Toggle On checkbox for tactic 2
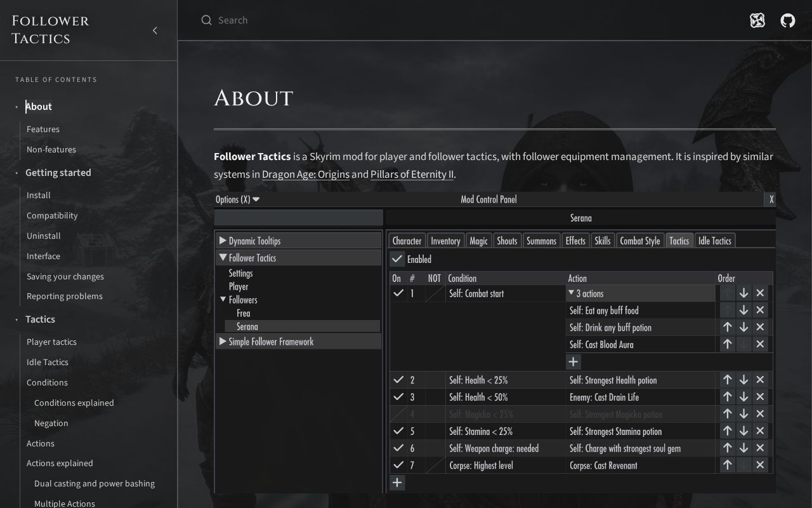This screenshot has height=508, width=812. pyautogui.click(x=398, y=380)
